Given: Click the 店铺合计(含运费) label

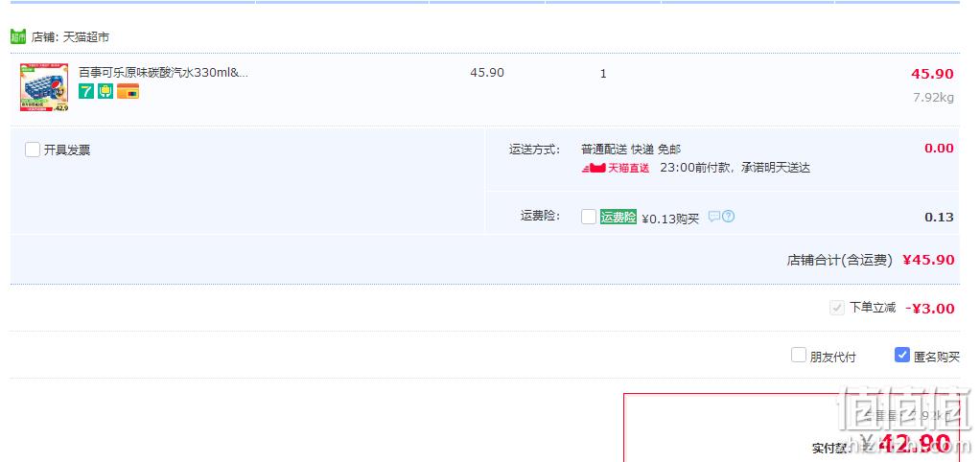Looking at the screenshot, I should point(839,261).
